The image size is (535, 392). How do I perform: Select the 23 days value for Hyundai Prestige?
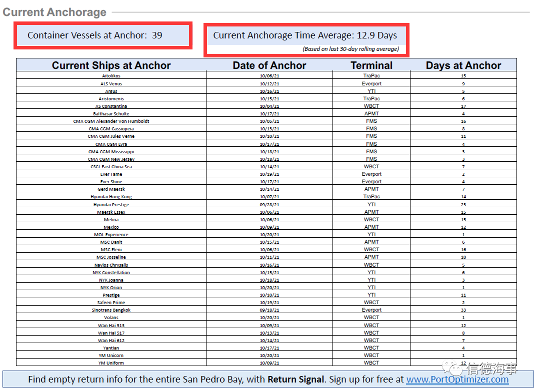point(463,205)
